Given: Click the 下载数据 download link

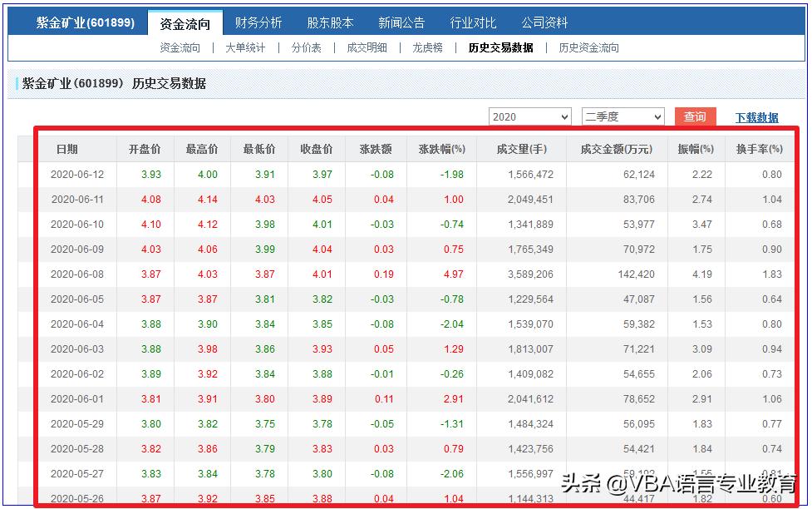Looking at the screenshot, I should click(x=756, y=116).
